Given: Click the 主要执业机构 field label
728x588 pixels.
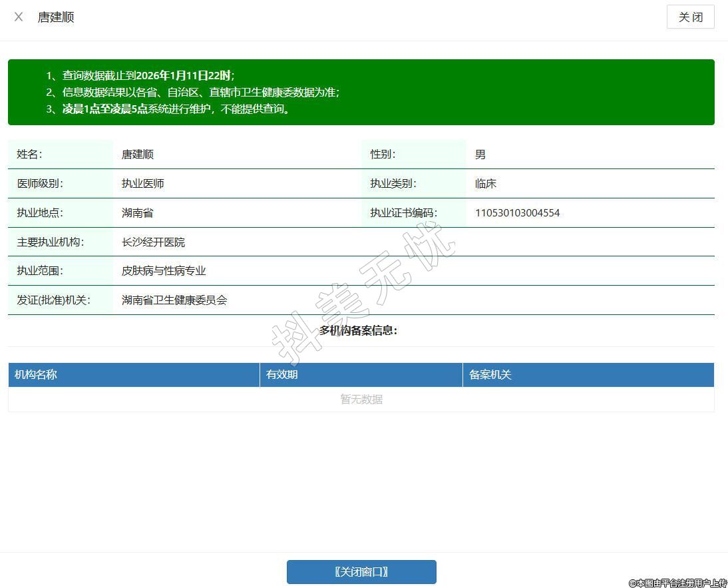Looking at the screenshot, I should coord(51,242).
